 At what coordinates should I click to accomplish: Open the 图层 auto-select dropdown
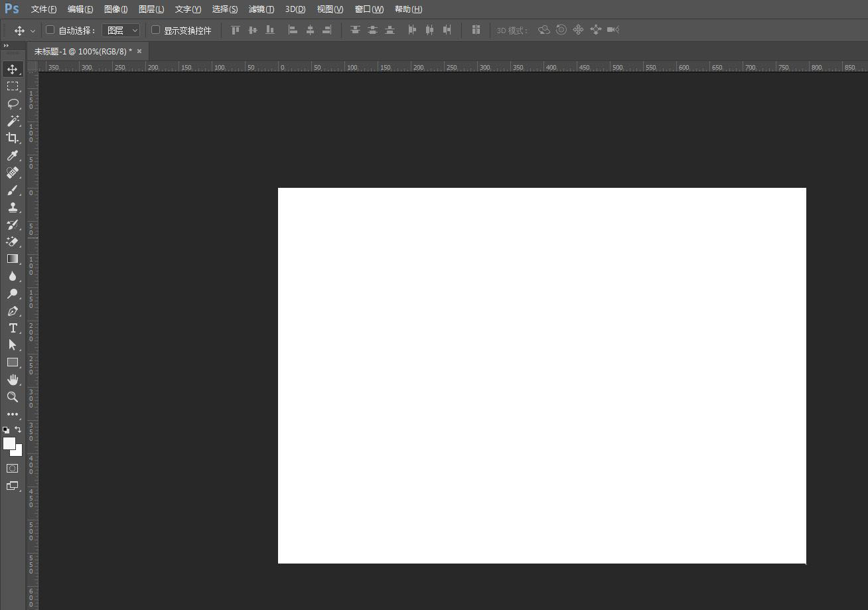pyautogui.click(x=121, y=31)
